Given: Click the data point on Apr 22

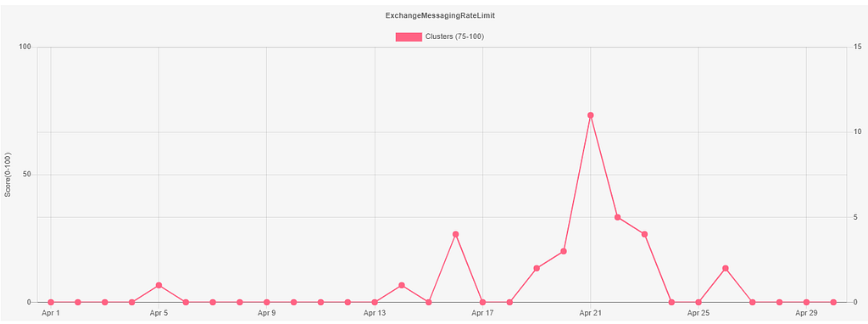Looking at the screenshot, I should (x=617, y=217).
